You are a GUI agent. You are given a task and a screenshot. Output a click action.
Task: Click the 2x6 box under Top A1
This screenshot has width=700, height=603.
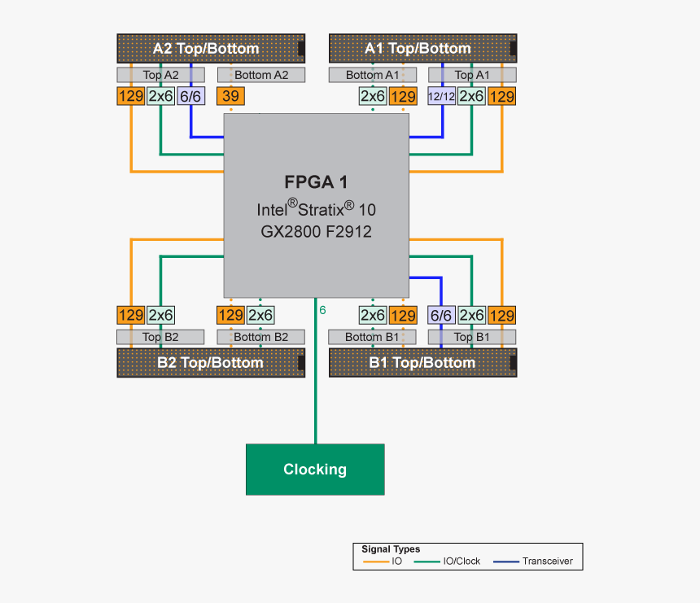tap(472, 96)
